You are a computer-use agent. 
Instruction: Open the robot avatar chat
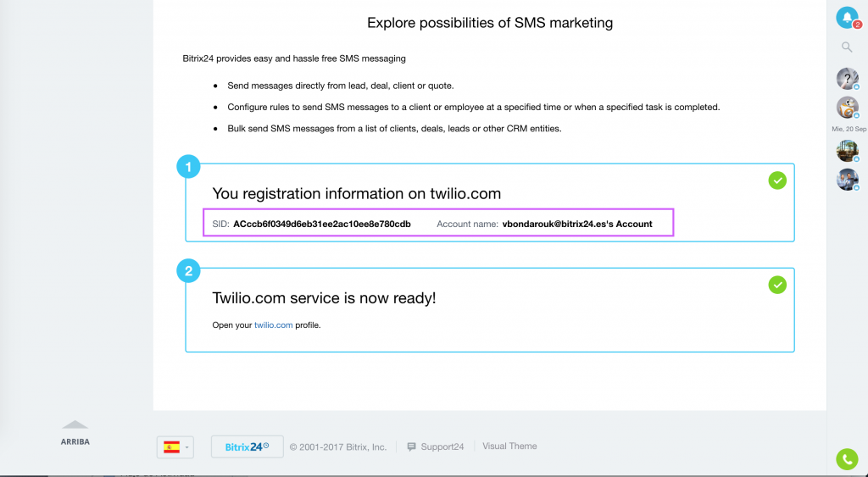[x=847, y=108]
